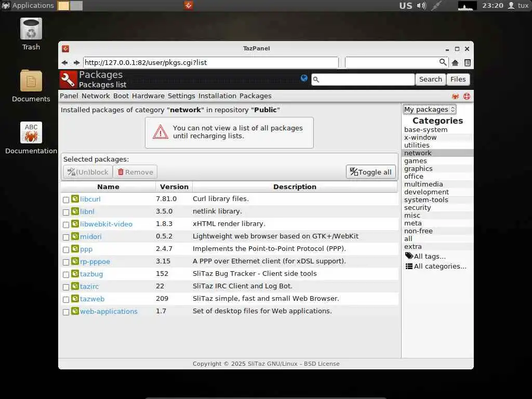This screenshot has width=532, height=399.
Task: Click the package search input field
Action: [x=363, y=79]
